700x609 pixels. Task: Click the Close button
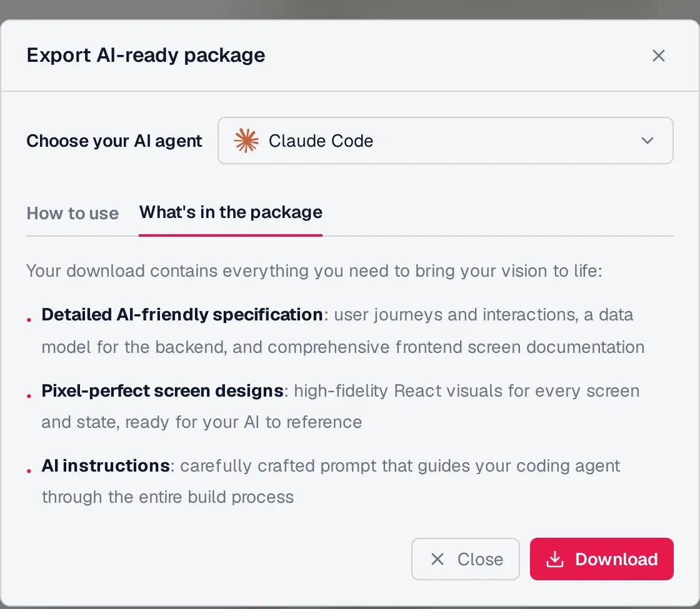click(465, 559)
